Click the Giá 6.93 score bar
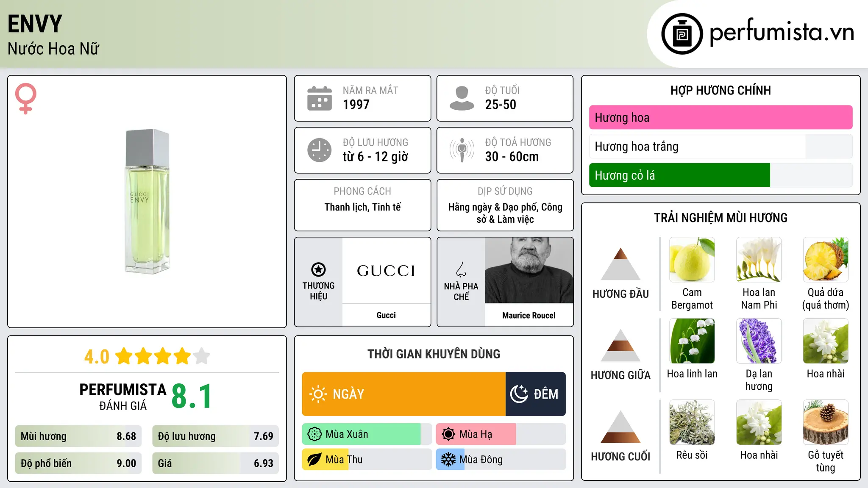The width and height of the screenshot is (868, 488). click(215, 463)
